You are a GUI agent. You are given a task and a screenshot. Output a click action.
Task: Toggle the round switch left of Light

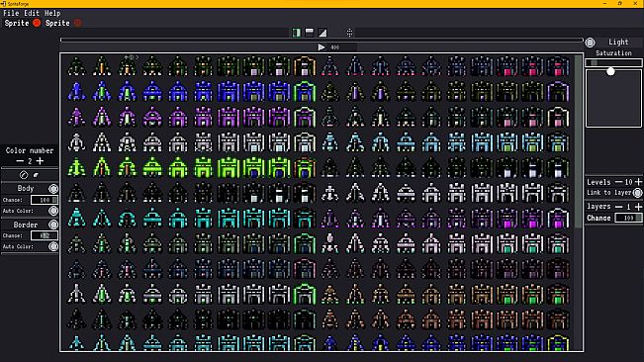591,43
